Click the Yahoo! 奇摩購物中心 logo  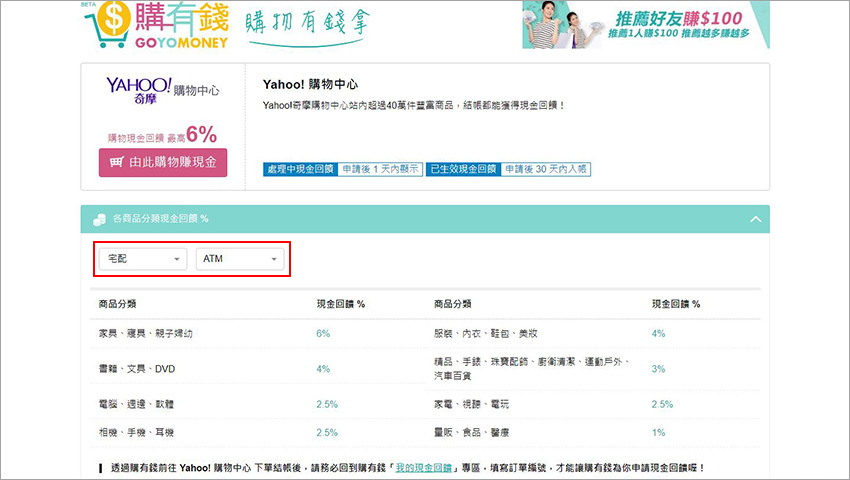163,90
